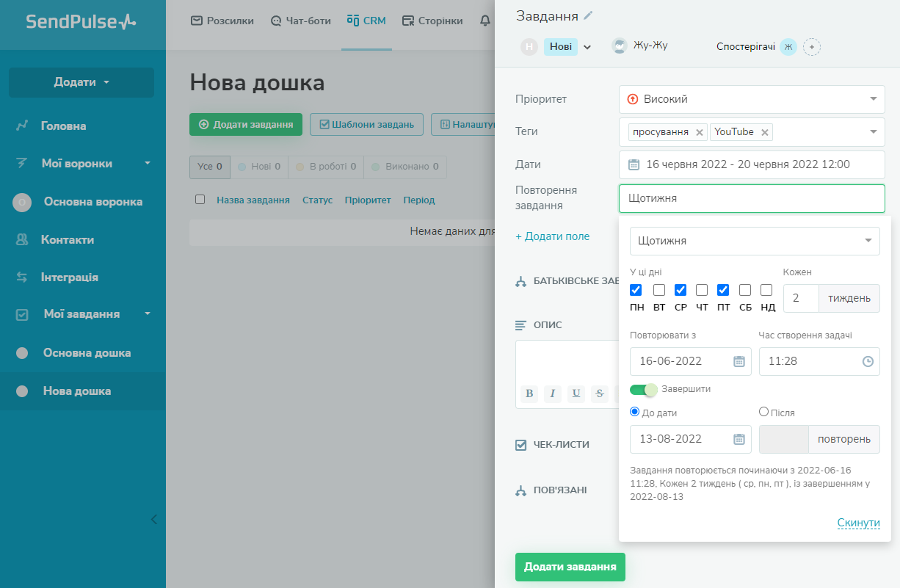The height and width of the screenshot is (588, 900).
Task: Click the Головна chart icon
Action: click(22, 126)
